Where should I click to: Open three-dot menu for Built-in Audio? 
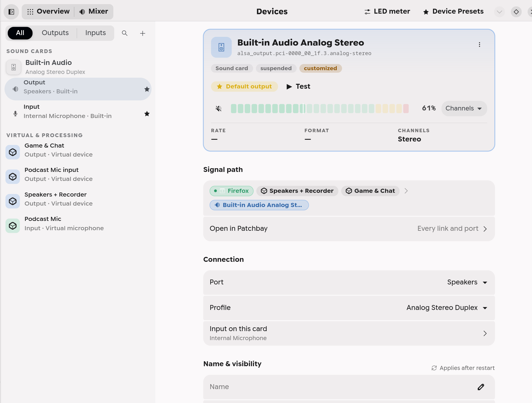point(480,45)
